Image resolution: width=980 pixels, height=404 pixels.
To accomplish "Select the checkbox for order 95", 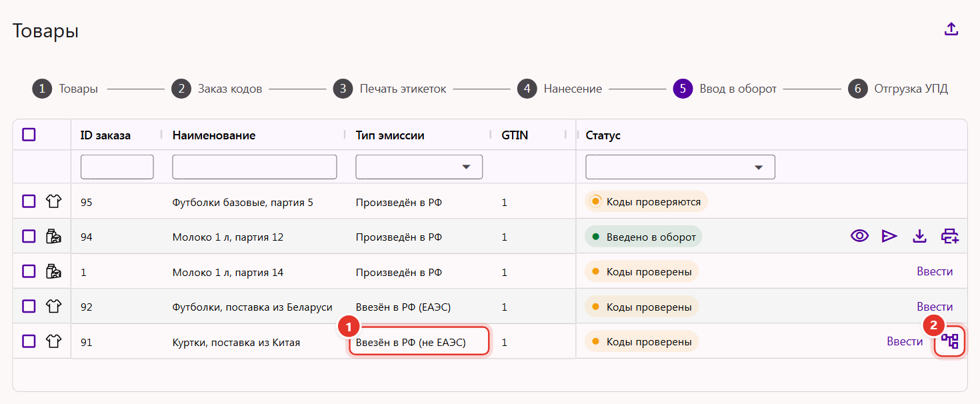I will [29, 201].
